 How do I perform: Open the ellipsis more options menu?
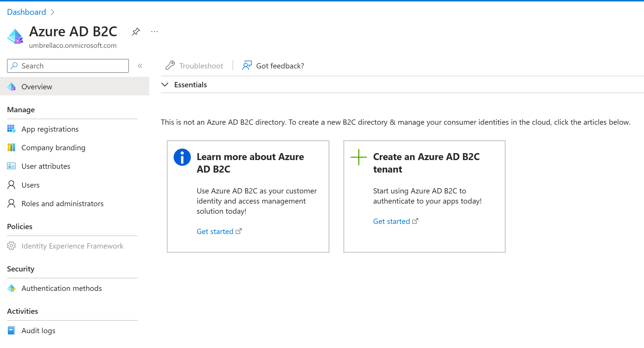(x=154, y=32)
